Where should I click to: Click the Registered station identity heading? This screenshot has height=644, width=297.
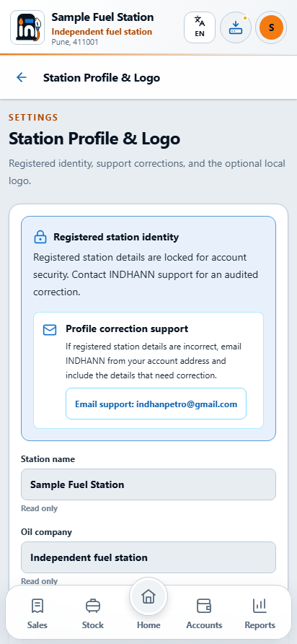click(x=116, y=237)
